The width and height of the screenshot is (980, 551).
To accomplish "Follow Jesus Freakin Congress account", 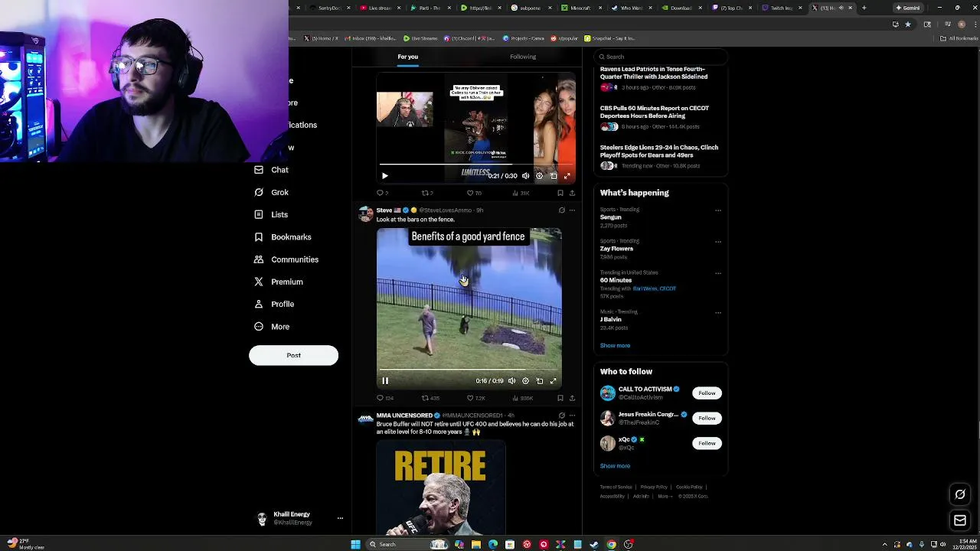I will [707, 419].
